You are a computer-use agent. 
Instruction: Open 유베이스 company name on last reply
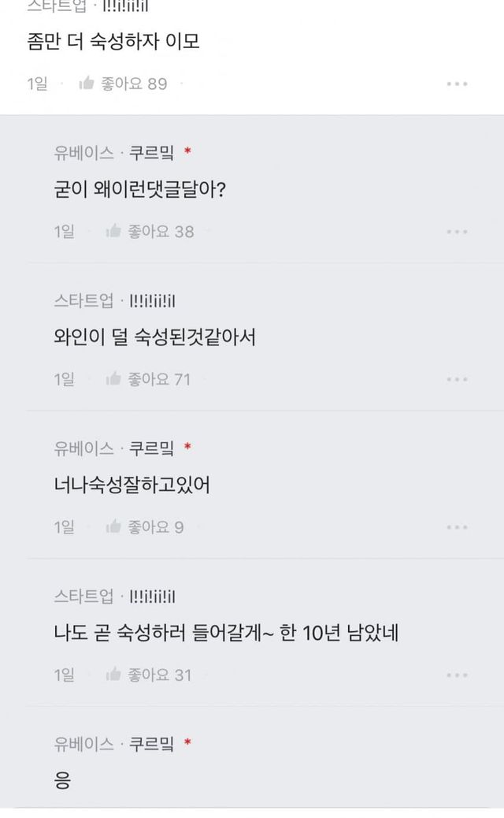[x=84, y=743]
